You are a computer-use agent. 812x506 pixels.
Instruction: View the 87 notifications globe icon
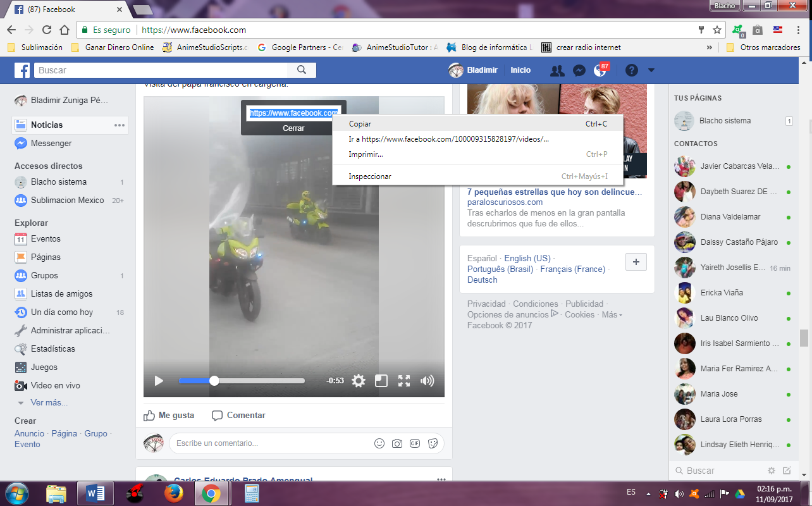[x=600, y=70]
